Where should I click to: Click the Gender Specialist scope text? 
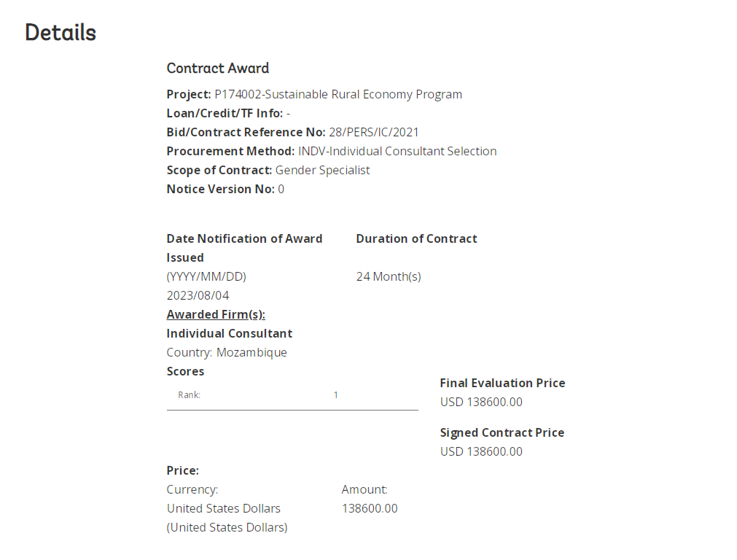coord(322,170)
